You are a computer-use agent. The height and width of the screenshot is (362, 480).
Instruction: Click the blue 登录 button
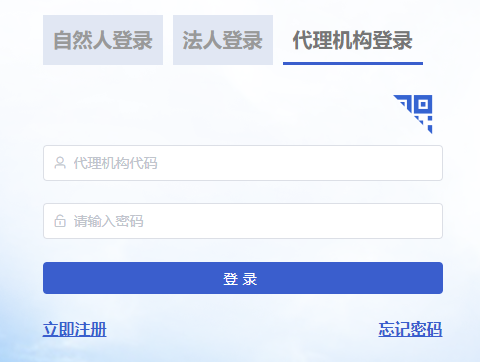243,278
